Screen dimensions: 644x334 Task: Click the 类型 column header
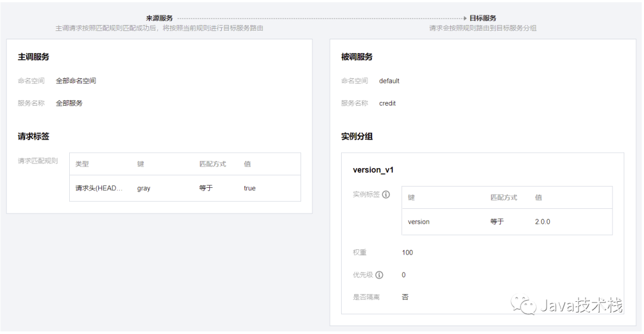point(82,164)
